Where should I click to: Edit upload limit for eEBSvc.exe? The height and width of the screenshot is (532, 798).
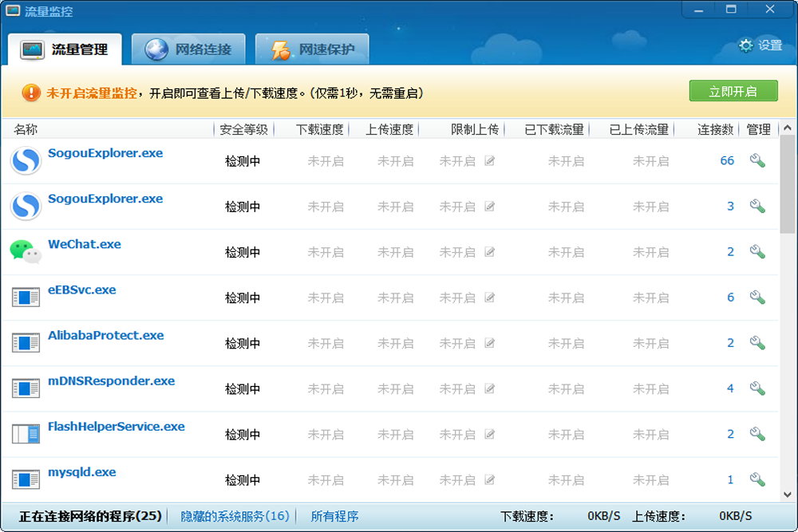click(490, 298)
